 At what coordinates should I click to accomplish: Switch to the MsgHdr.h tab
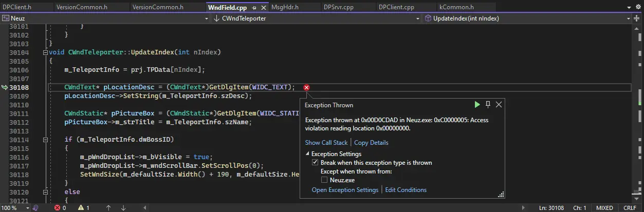[285, 7]
